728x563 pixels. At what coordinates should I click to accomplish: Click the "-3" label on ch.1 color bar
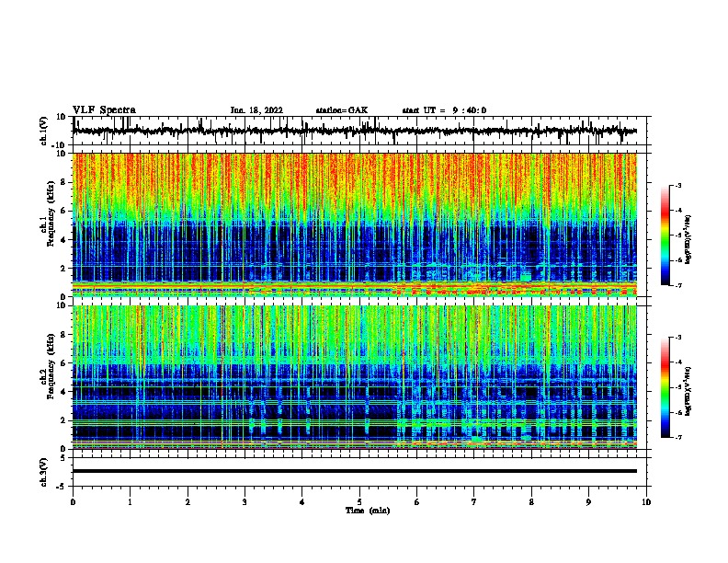coord(677,186)
